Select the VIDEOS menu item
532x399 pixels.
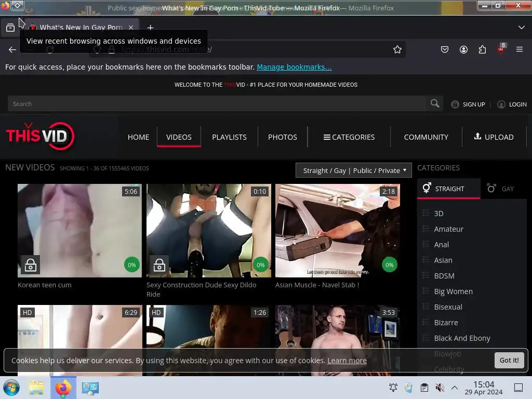coord(179,137)
